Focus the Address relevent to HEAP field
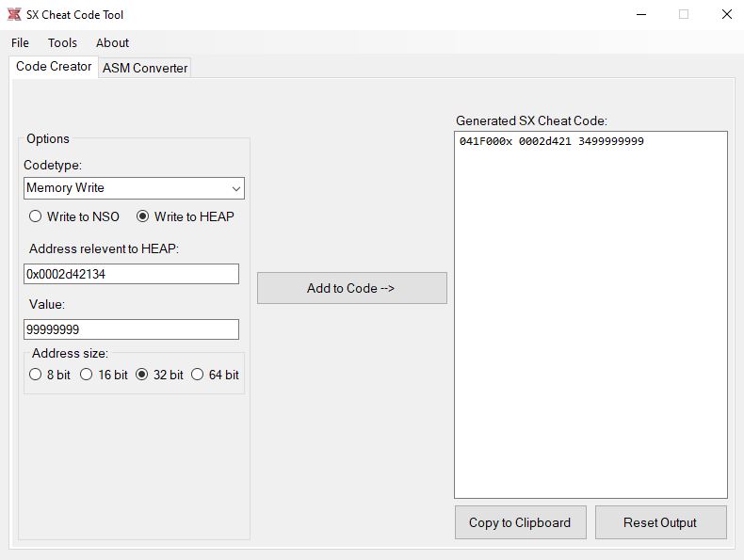The height and width of the screenshot is (560, 744). tap(131, 274)
